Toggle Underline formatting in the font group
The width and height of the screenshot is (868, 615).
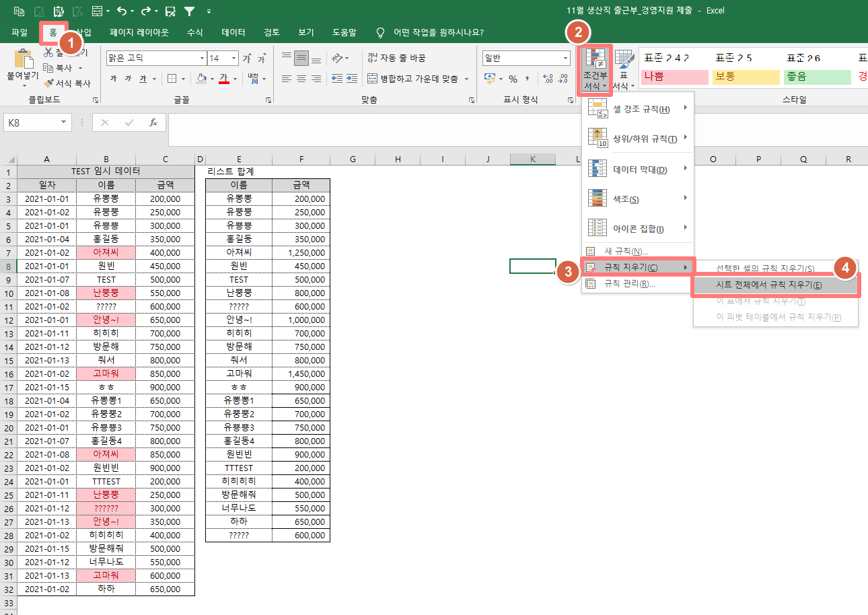click(x=143, y=79)
